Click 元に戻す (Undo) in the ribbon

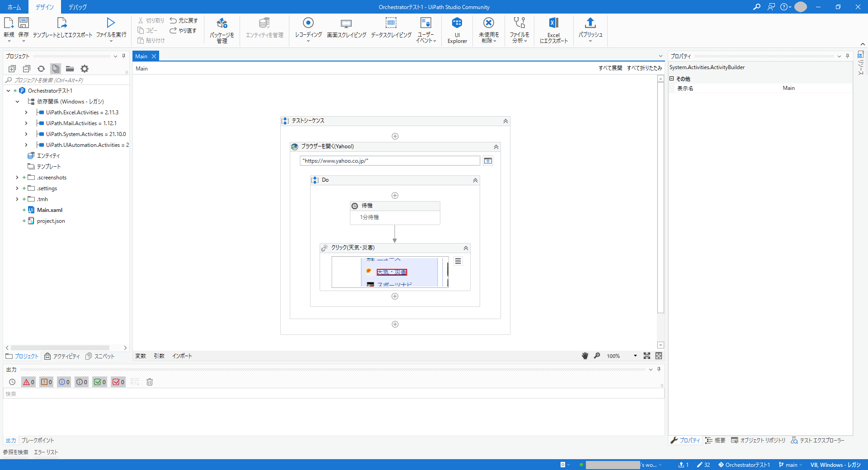[x=184, y=20]
